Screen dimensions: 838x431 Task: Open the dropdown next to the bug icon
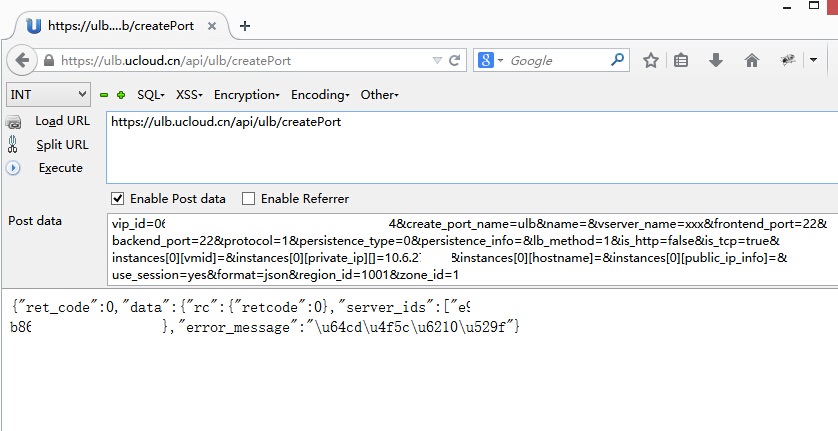(x=813, y=60)
